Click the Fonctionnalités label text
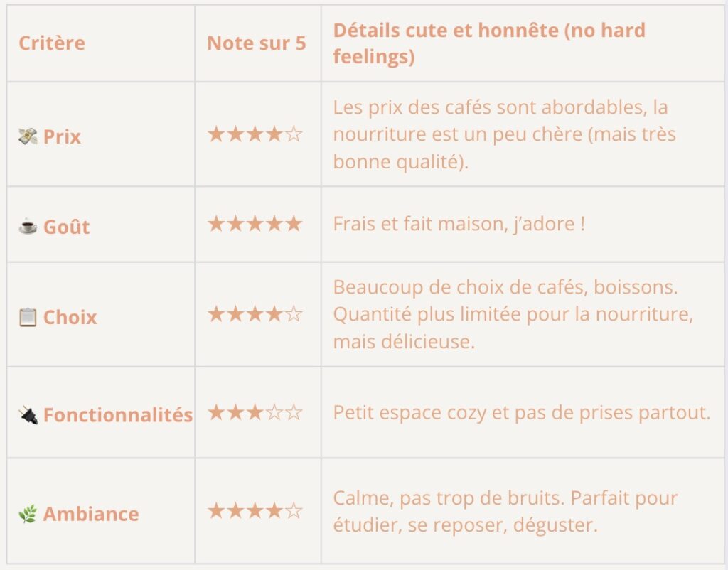The image size is (728, 570). (118, 415)
